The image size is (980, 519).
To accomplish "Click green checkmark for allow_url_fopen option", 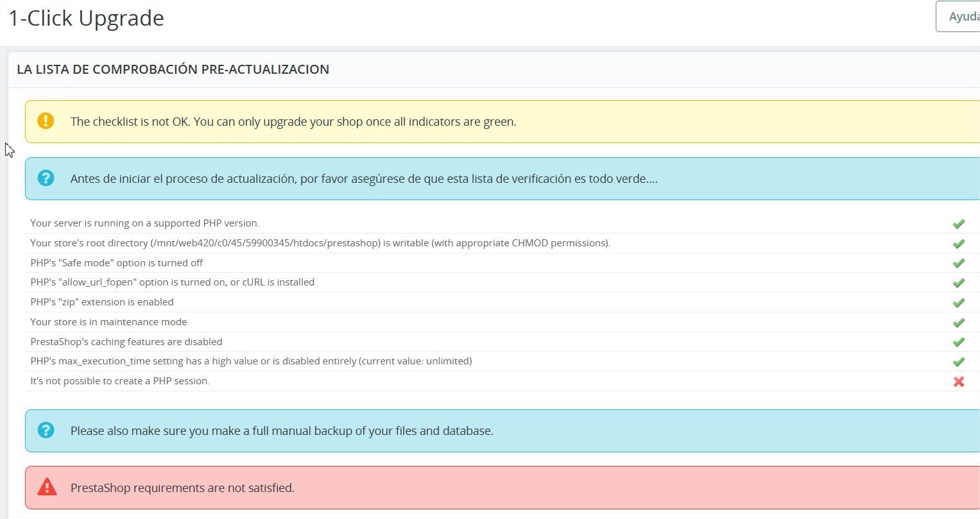I will 959,283.
